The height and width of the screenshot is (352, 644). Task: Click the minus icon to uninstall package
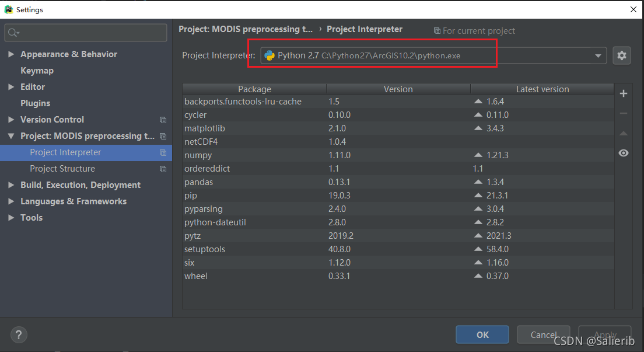tap(623, 113)
